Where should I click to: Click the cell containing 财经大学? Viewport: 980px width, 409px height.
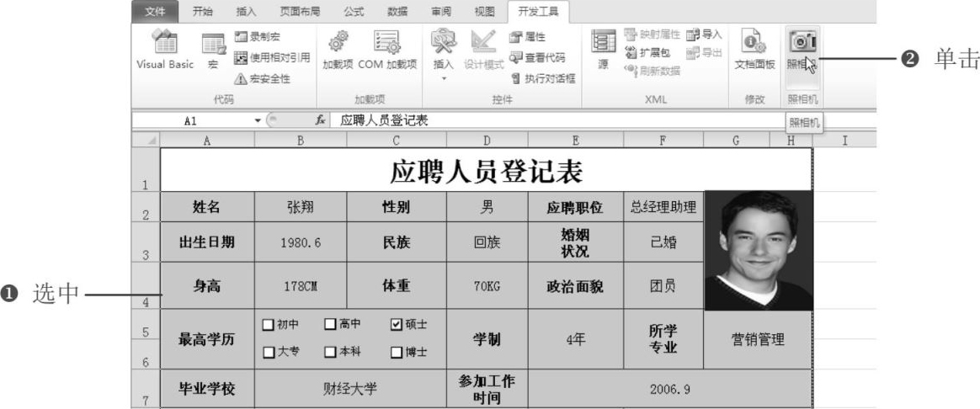350,389
